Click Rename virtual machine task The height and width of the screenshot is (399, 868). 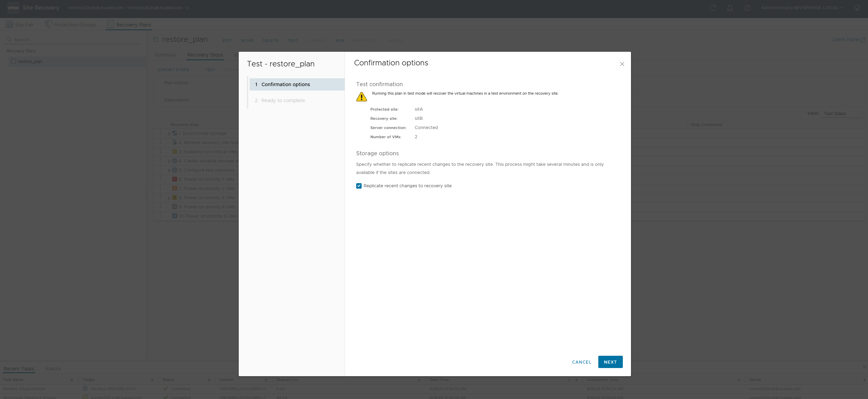24,389
